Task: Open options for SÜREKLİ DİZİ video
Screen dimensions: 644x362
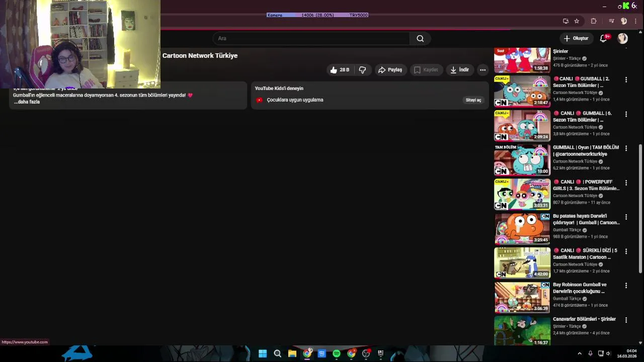Action: point(626,251)
